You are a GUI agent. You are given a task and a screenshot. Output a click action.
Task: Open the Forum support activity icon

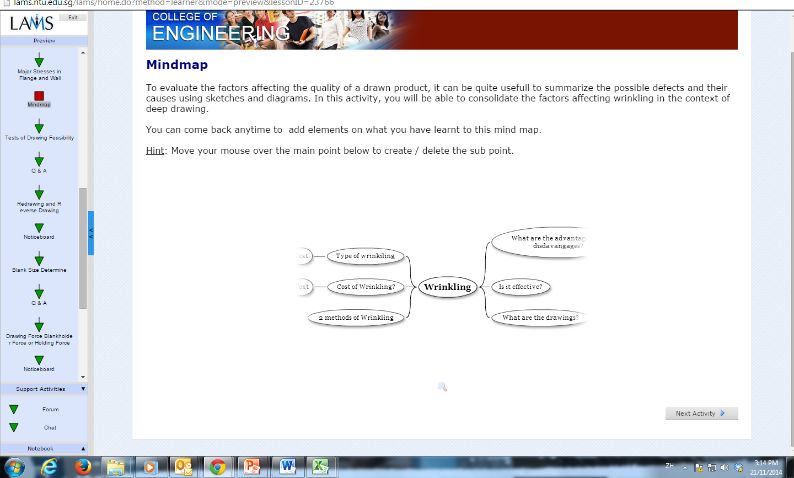pos(14,409)
